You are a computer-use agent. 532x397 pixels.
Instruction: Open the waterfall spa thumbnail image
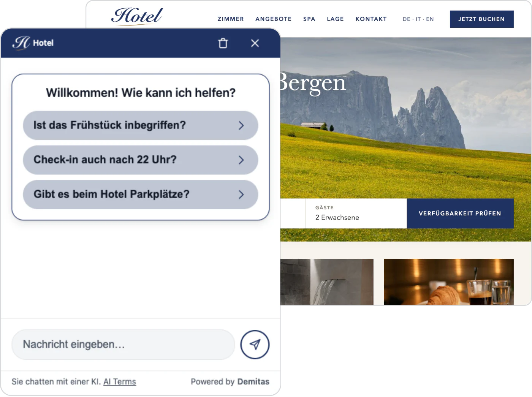tap(327, 282)
